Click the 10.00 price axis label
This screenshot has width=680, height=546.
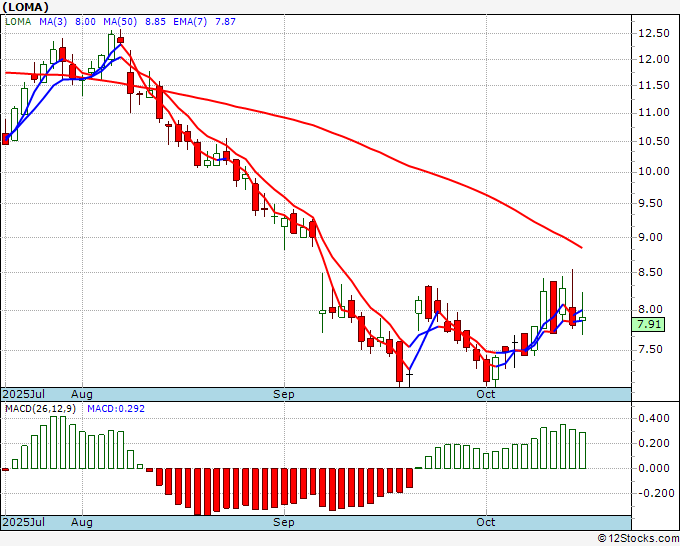click(x=654, y=172)
